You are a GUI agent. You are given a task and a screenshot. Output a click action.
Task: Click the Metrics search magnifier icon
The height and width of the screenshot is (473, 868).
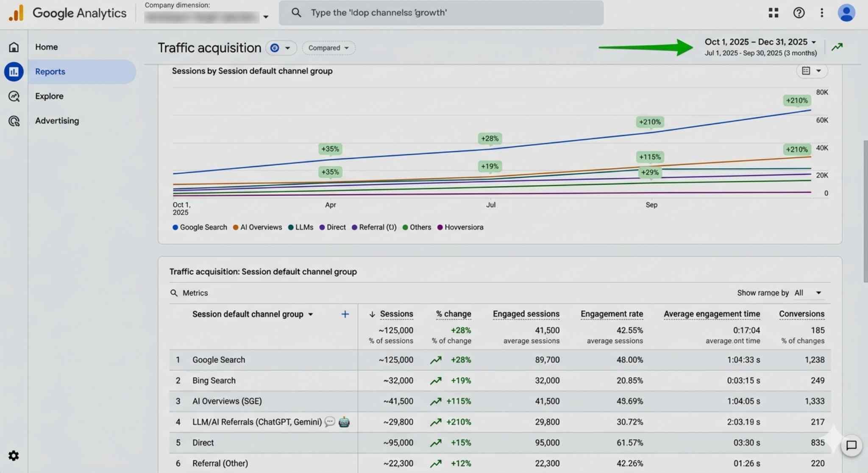pos(174,293)
